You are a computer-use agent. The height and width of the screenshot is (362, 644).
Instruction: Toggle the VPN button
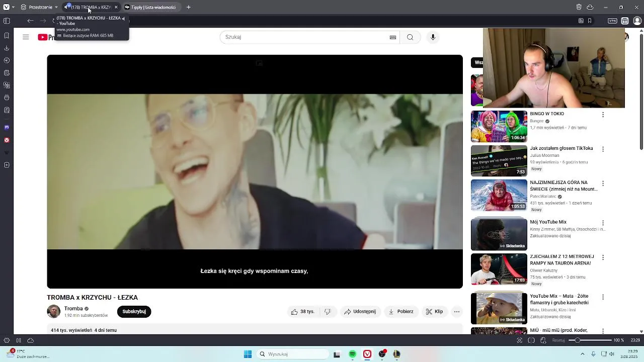point(612,21)
